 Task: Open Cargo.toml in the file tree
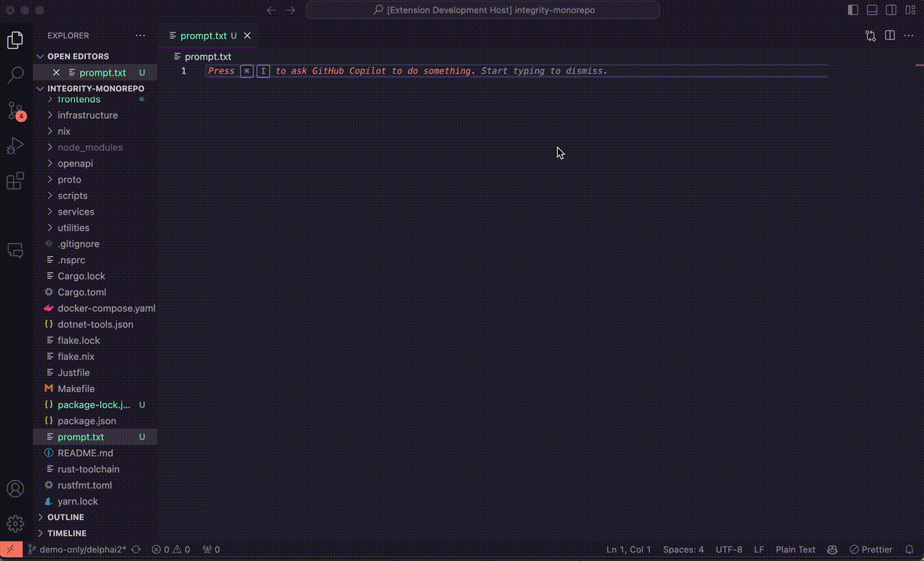click(95, 292)
